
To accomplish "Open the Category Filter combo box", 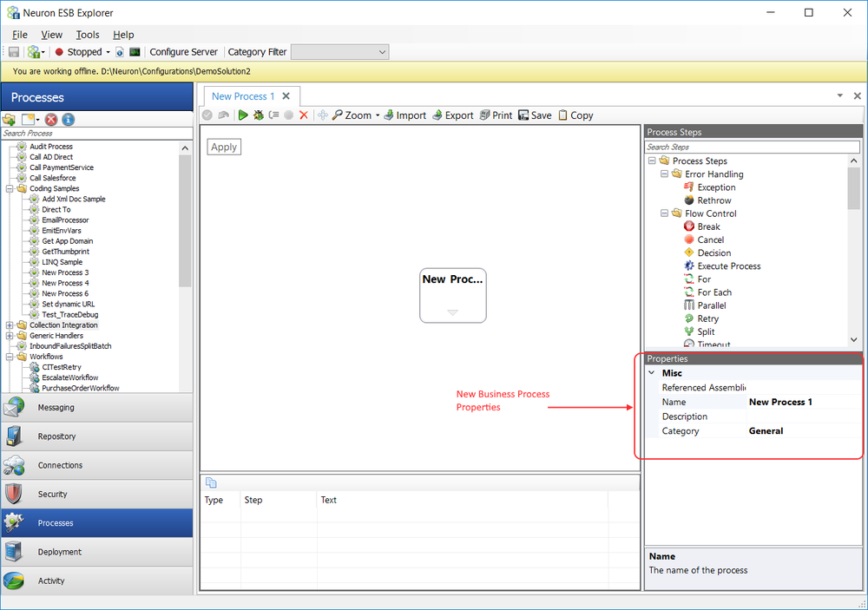I will pyautogui.click(x=339, y=52).
